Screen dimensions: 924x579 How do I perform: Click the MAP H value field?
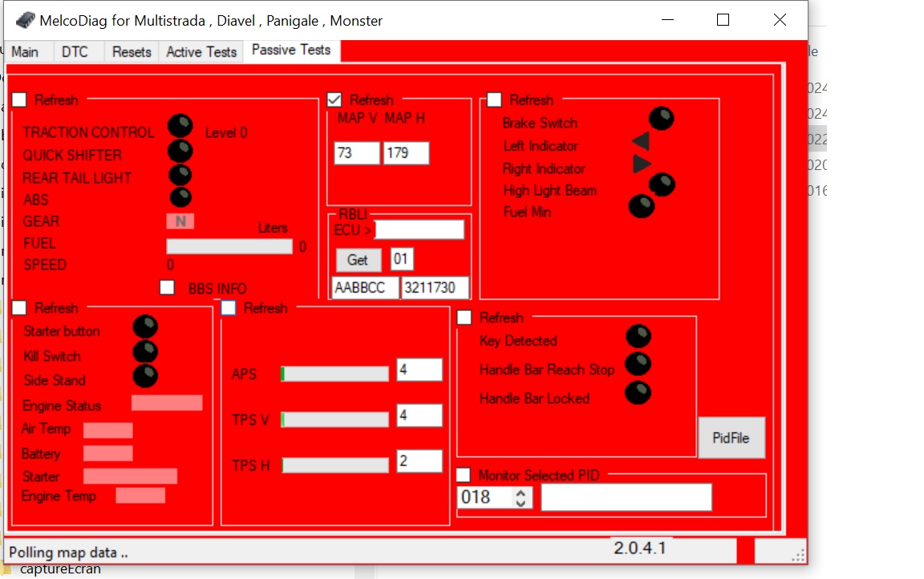point(406,153)
